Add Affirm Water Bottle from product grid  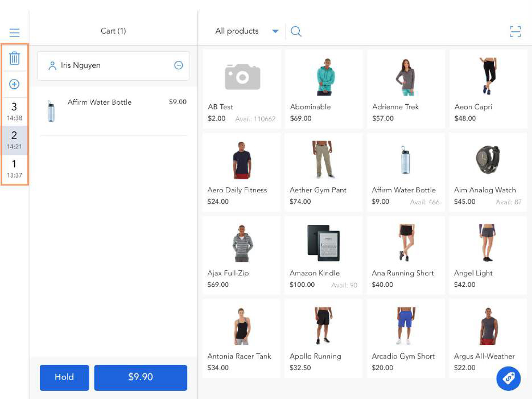406,172
